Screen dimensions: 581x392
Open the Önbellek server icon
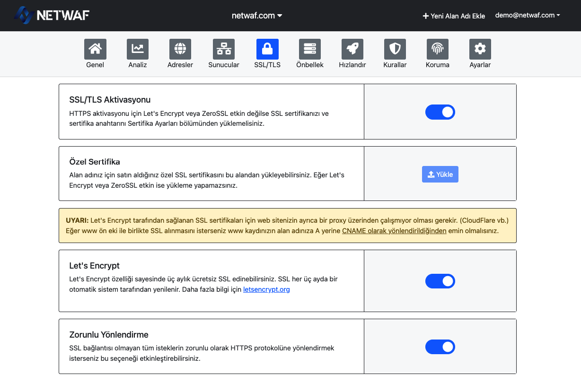(x=310, y=49)
